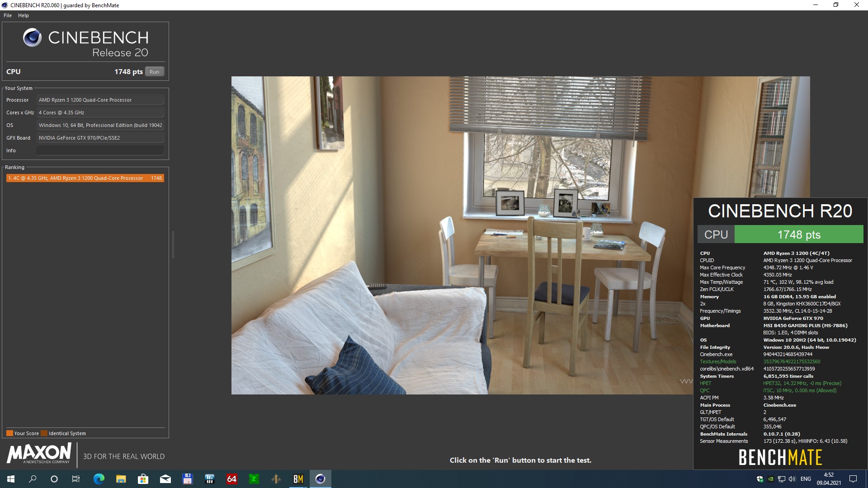Open the green Z taskbar app icon

pos(254,479)
